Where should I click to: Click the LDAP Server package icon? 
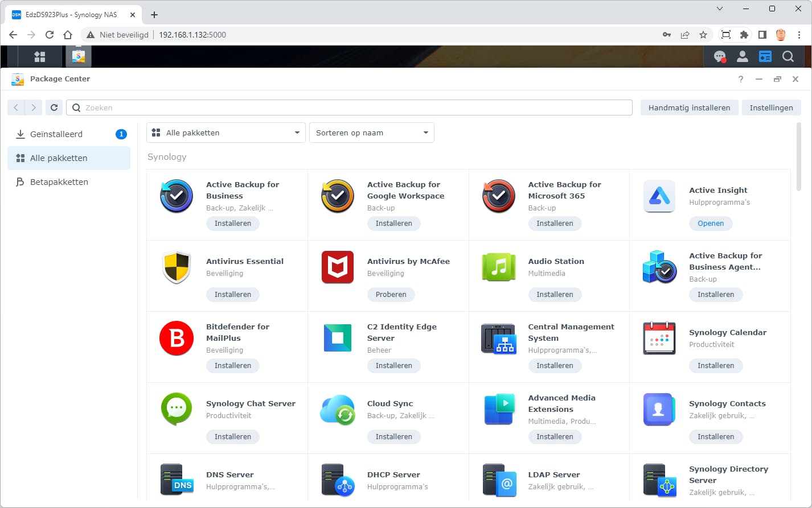499,480
